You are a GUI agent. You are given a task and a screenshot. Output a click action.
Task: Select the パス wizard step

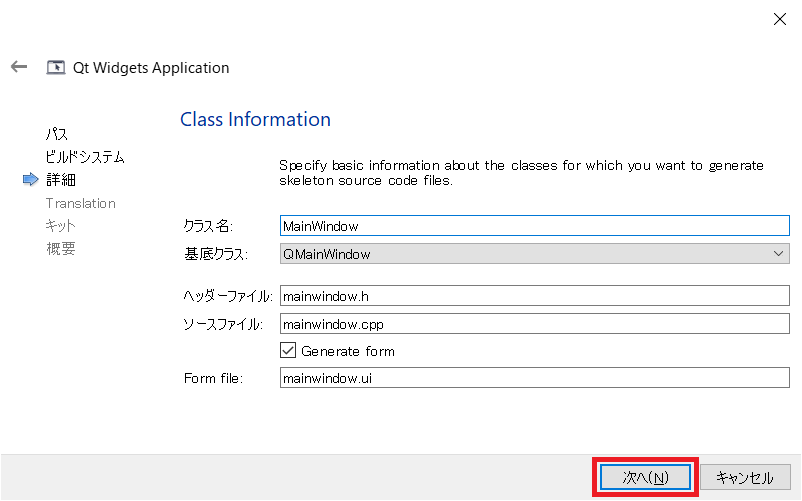pos(57,134)
